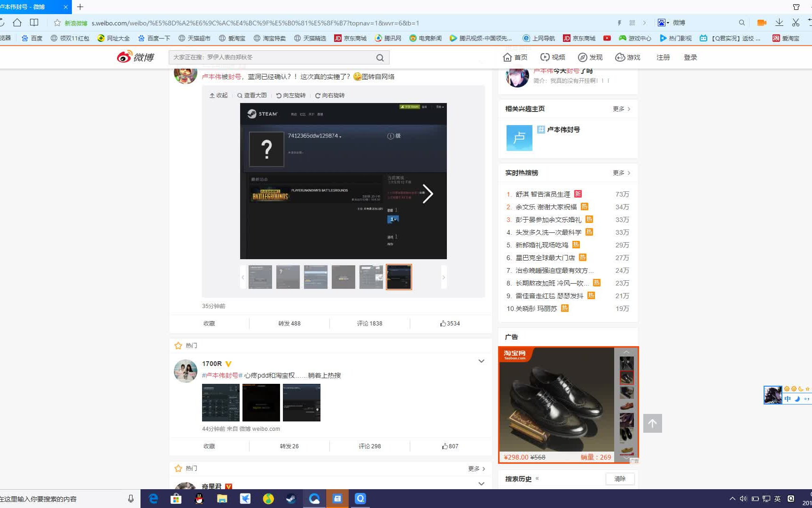Click 评论 298 on the 1700R post

[x=370, y=446]
